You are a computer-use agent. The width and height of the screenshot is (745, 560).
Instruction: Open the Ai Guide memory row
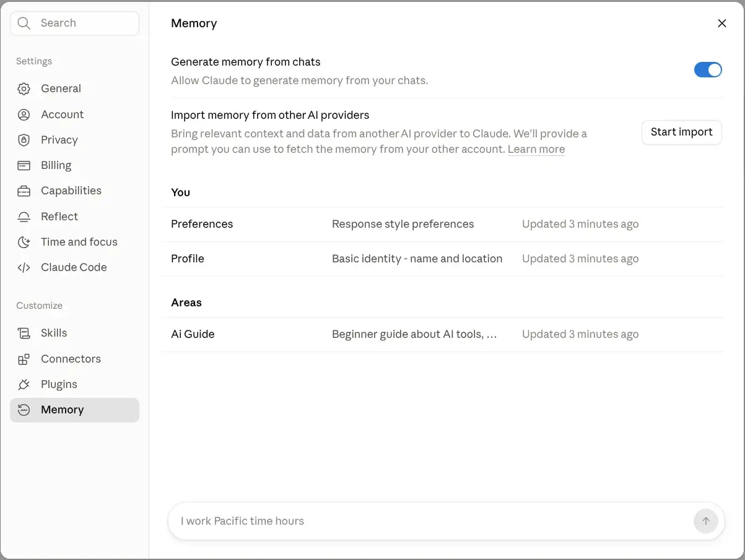pos(443,334)
